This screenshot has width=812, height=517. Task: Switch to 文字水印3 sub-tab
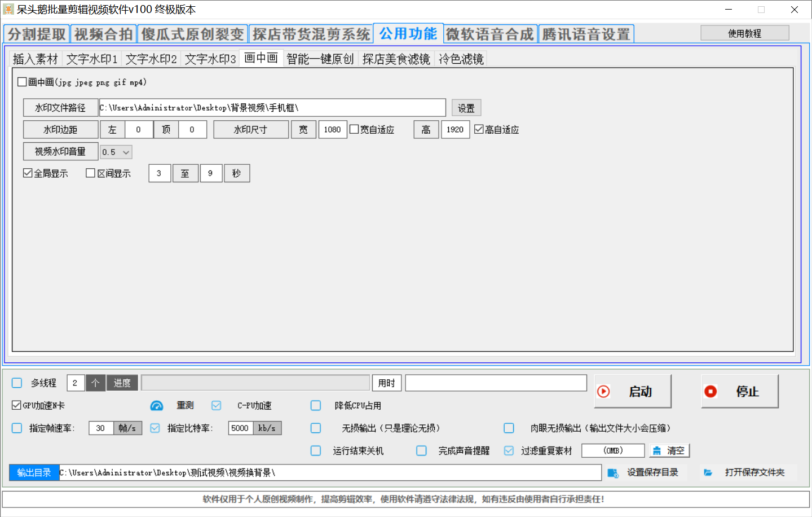(x=210, y=59)
